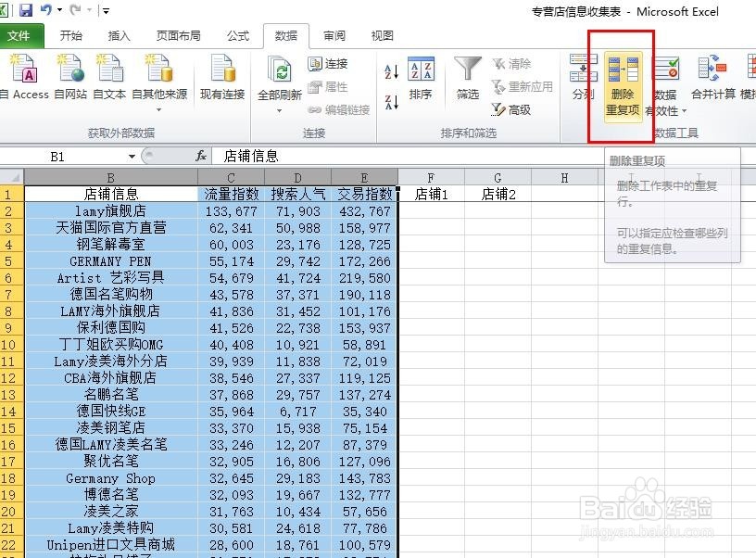Viewport: 756px width, 558px height.
Task: Click 排序 to open sort dialog
Action: point(422,79)
